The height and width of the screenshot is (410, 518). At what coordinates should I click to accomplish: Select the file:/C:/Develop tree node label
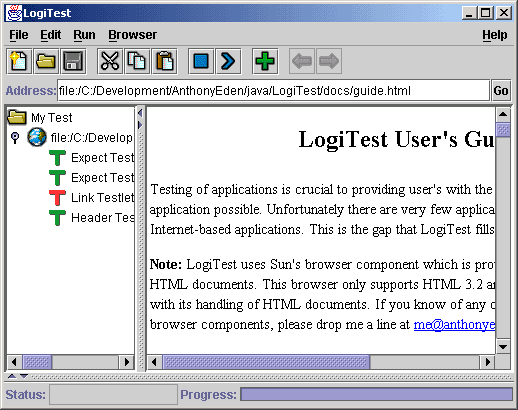(92, 137)
